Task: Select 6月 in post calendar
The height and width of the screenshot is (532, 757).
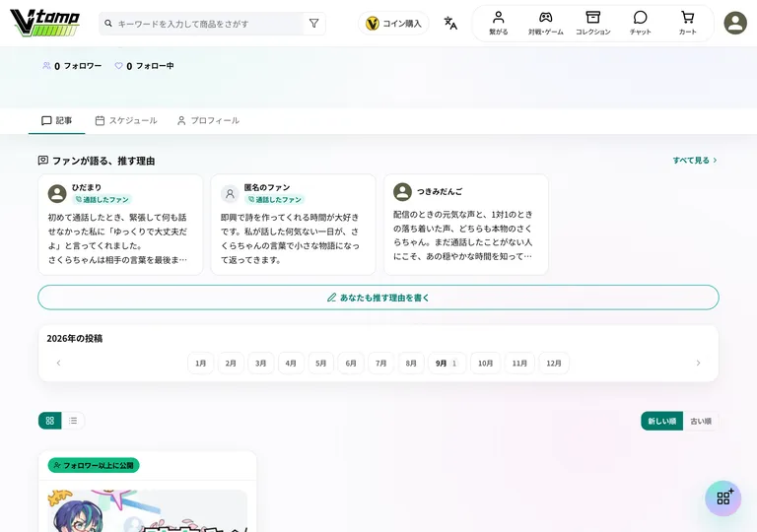Action: point(351,363)
